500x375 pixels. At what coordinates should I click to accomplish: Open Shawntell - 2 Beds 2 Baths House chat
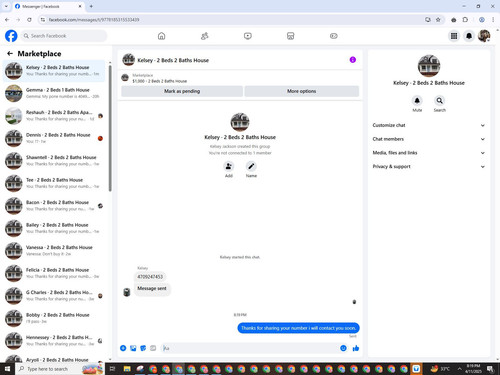(54, 161)
